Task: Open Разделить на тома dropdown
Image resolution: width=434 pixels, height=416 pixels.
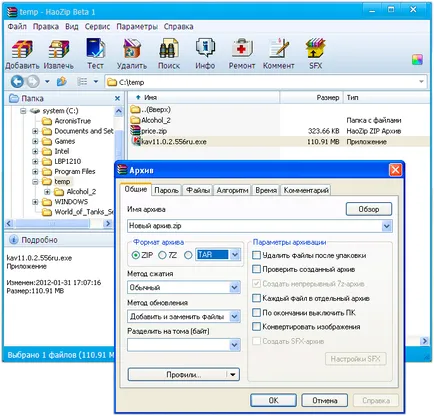Action: coord(235,345)
